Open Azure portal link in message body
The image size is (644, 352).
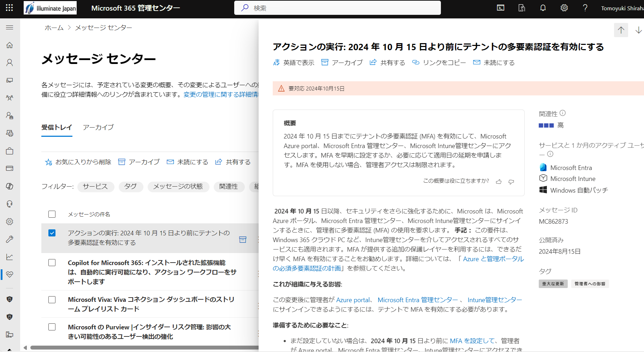click(x=353, y=300)
